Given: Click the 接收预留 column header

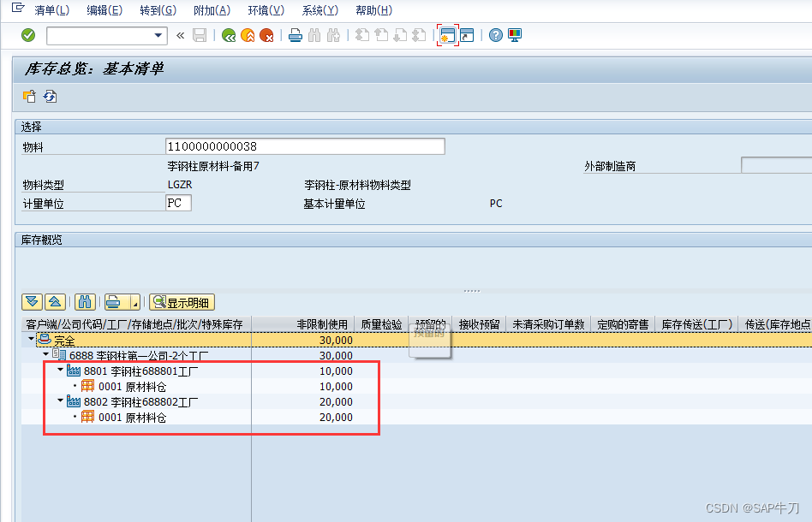Looking at the screenshot, I should point(479,324).
